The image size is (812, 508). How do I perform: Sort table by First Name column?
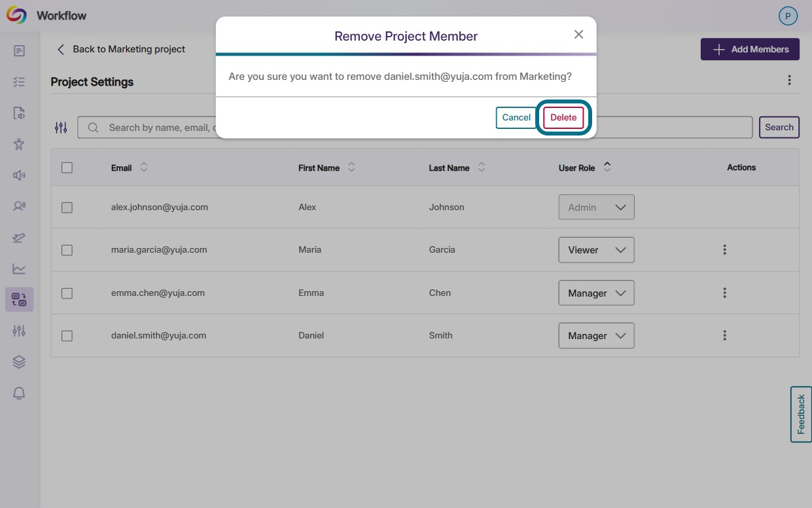click(351, 168)
